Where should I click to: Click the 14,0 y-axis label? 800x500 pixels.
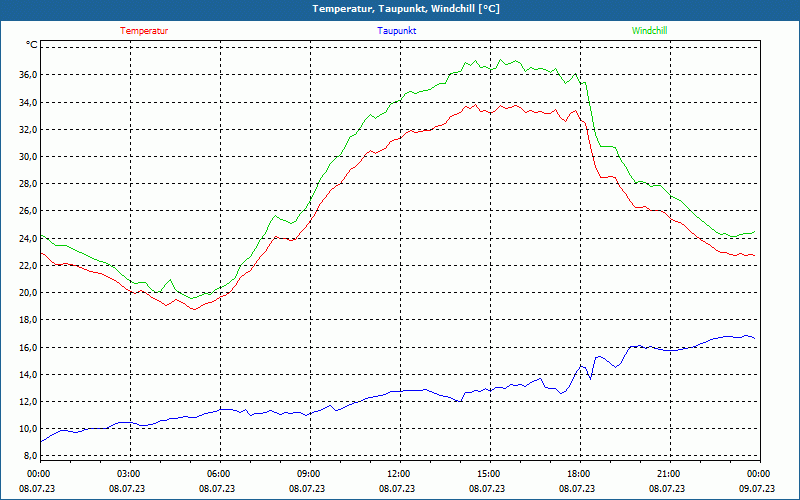coord(28,374)
